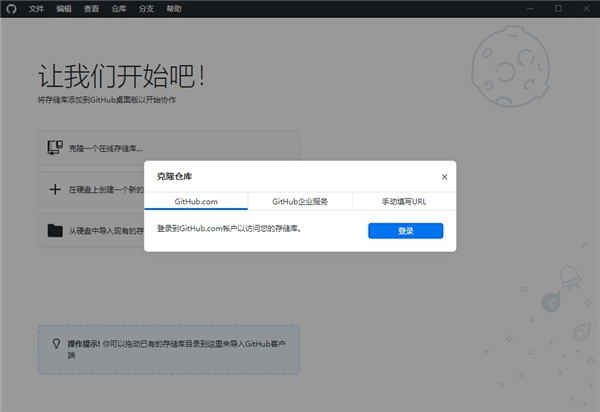Switch to the GitHub企业服务 tab
Image resolution: width=600 pixels, height=412 pixels.
point(300,201)
